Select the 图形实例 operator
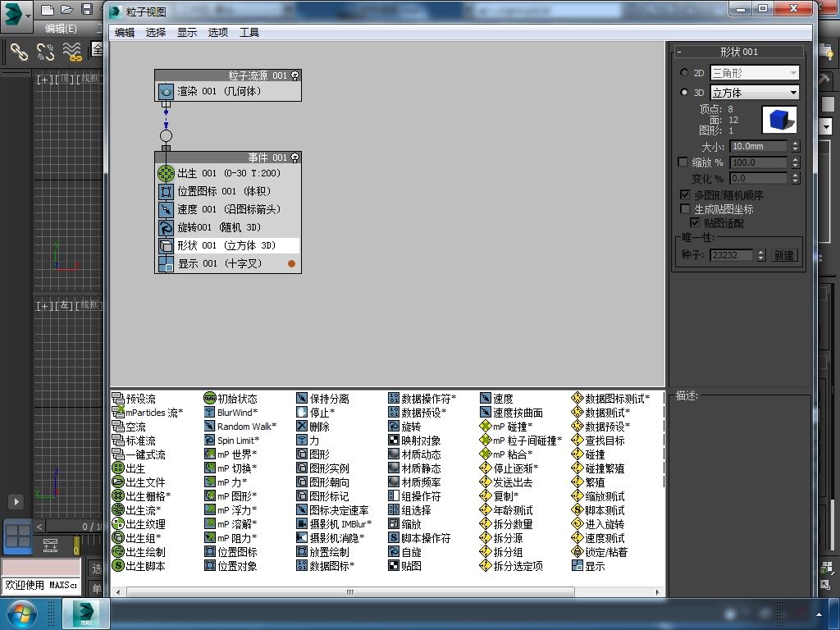 (322, 468)
